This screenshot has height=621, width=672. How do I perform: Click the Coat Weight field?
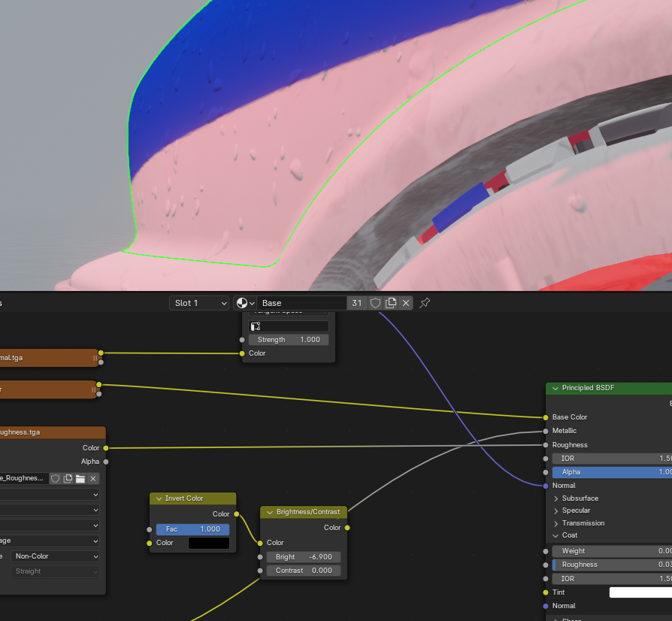coord(612,551)
